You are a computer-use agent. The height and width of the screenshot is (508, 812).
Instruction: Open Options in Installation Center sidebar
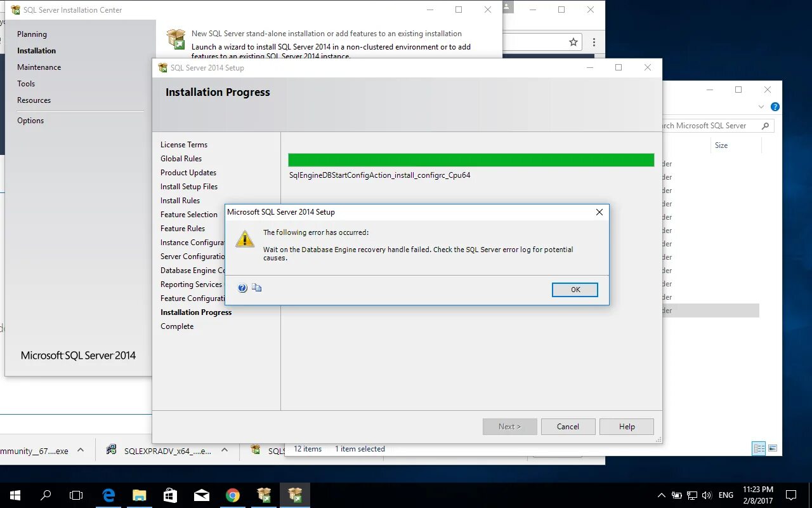tap(30, 121)
